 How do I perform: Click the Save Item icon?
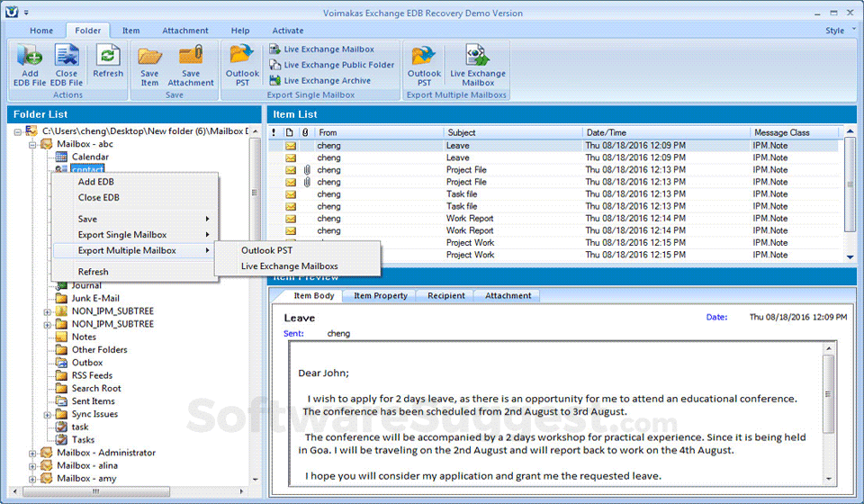(x=149, y=66)
